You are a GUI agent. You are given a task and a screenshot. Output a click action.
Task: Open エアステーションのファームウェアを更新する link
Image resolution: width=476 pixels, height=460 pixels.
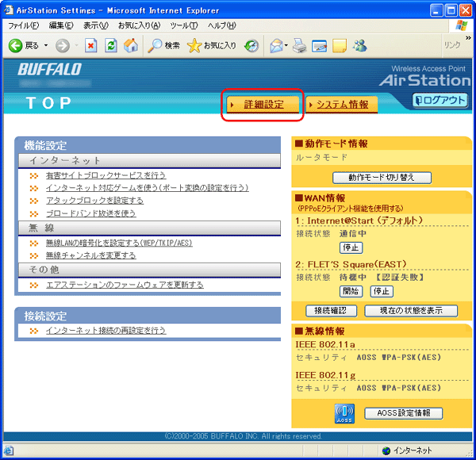click(125, 285)
